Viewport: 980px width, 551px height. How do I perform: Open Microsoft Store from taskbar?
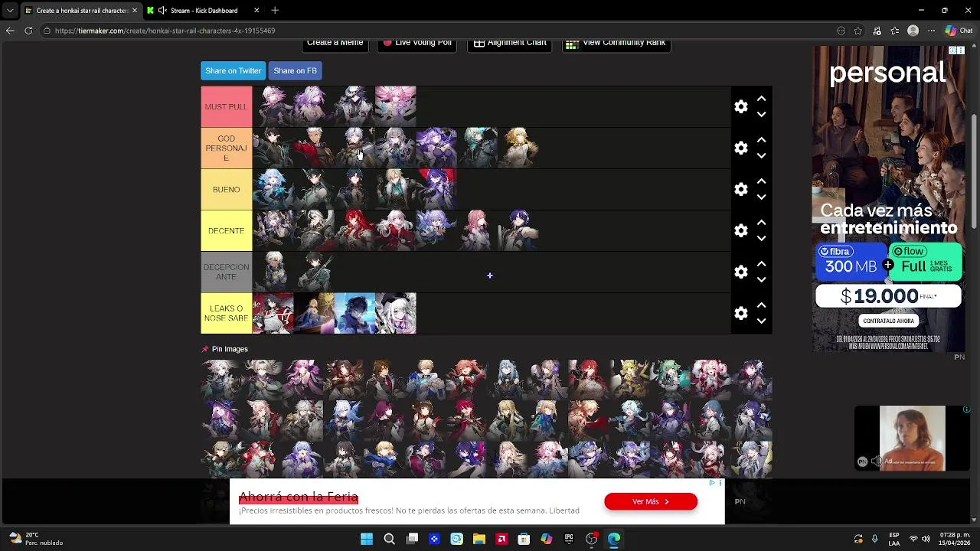click(x=524, y=539)
